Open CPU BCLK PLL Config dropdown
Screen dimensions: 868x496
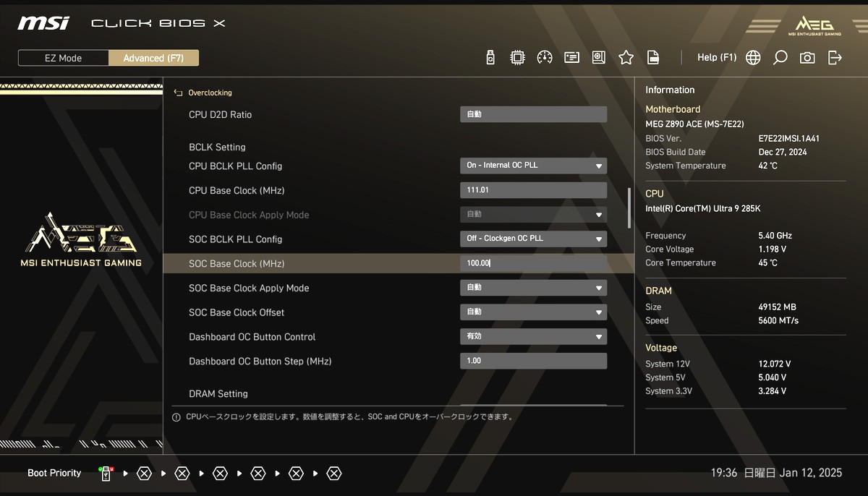(533, 166)
